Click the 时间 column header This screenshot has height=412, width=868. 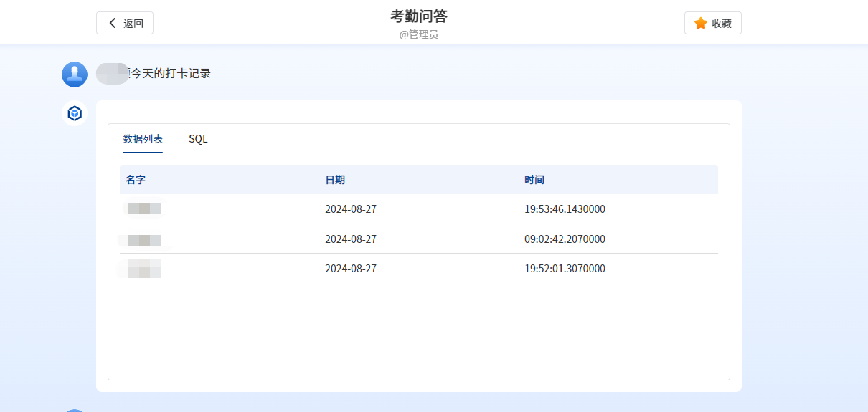tap(534, 180)
